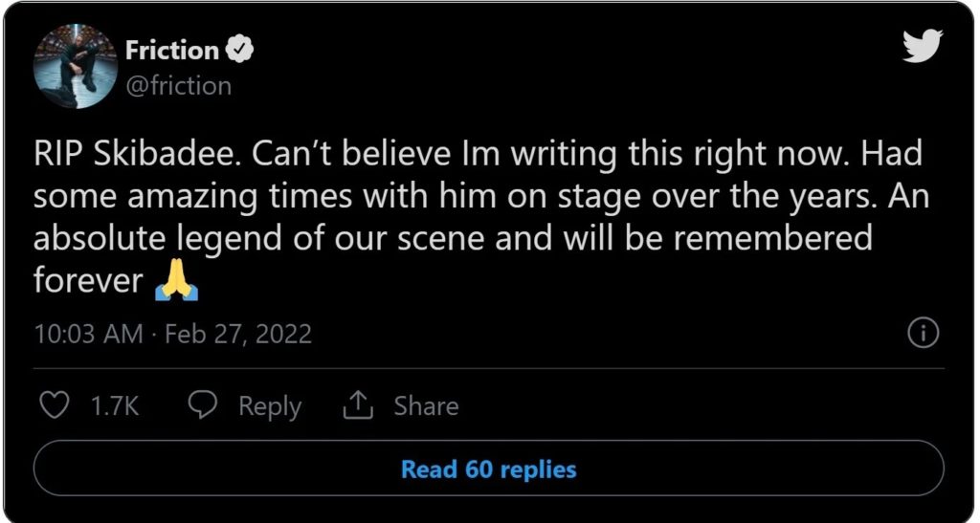Click the reply speech bubble icon

point(202,405)
